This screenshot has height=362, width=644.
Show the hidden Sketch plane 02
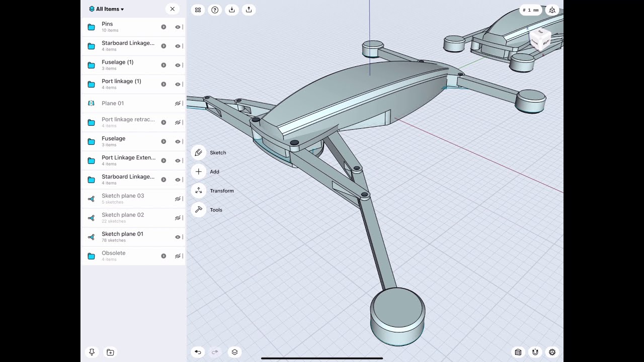tap(178, 218)
